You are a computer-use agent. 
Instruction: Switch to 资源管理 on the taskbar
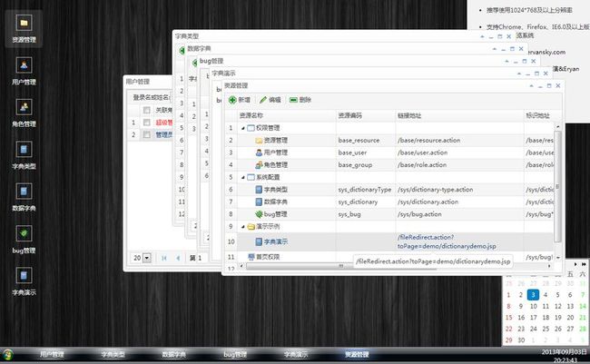(357, 354)
